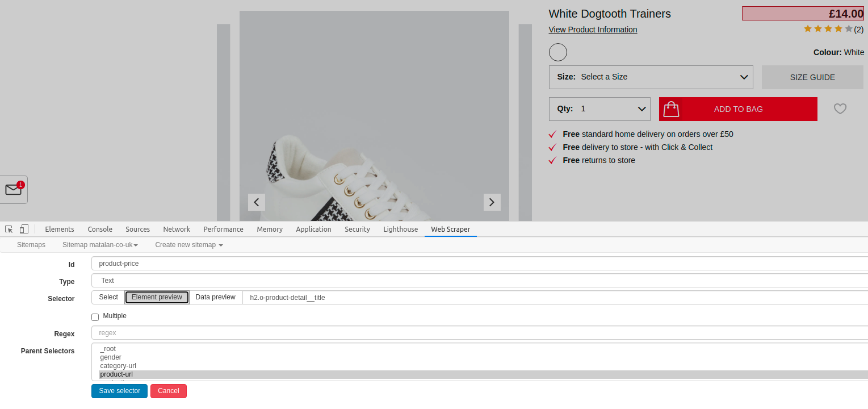Select category-url in the Parent Selectors list
868x409 pixels.
point(118,365)
